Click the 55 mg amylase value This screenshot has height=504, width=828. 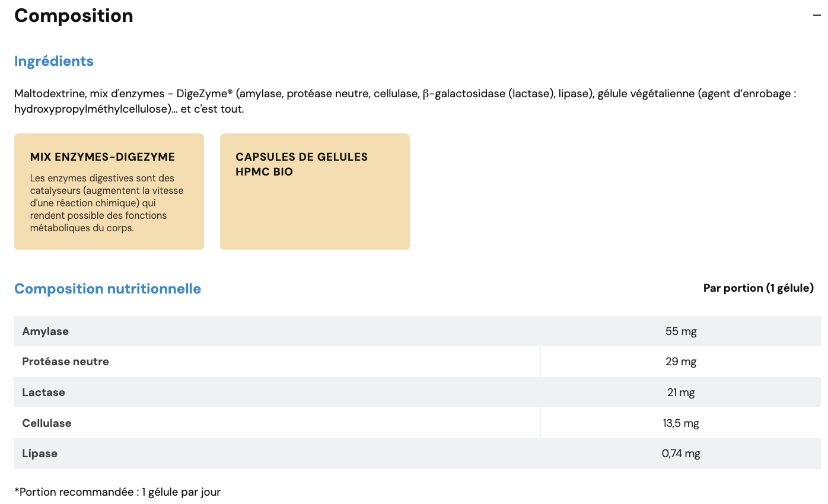(681, 331)
